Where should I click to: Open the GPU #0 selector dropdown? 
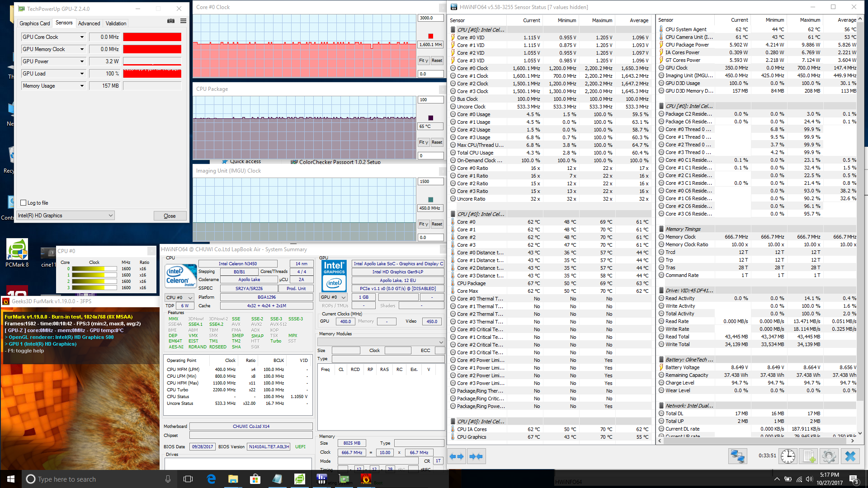(333, 297)
